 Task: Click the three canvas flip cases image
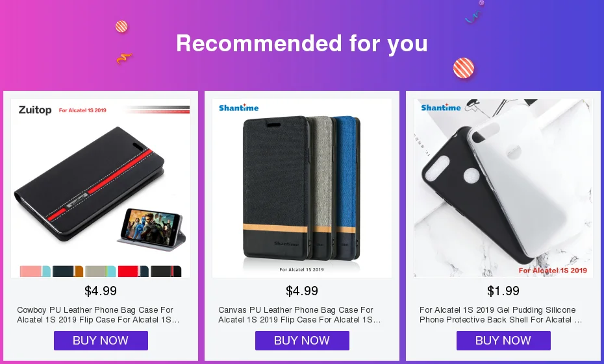[x=302, y=188]
